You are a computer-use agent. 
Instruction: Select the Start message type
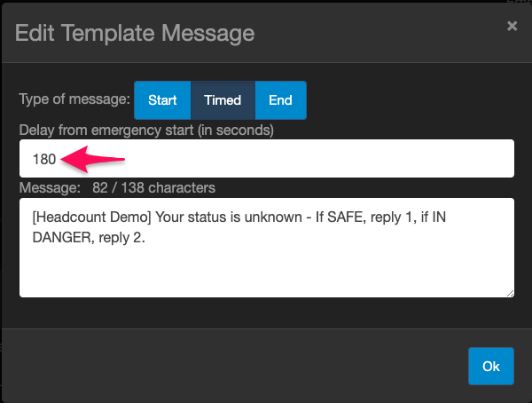(x=162, y=100)
